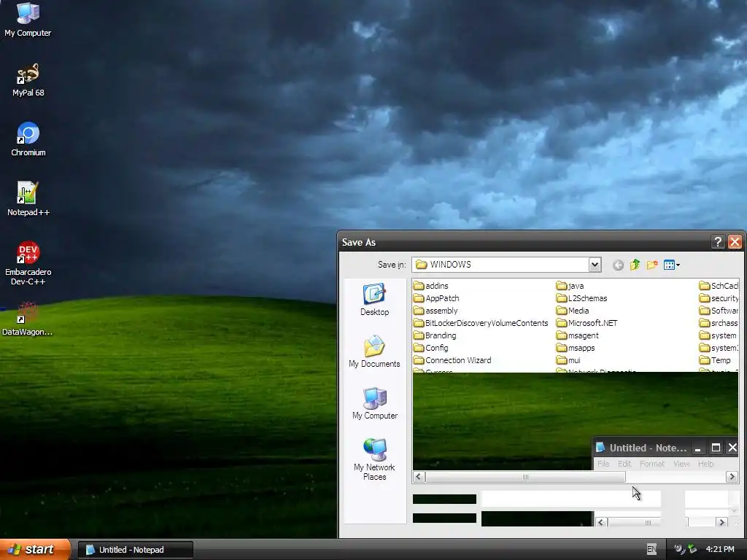Open the Windows start menu
The width and height of the screenshot is (747, 560).
coord(35,549)
